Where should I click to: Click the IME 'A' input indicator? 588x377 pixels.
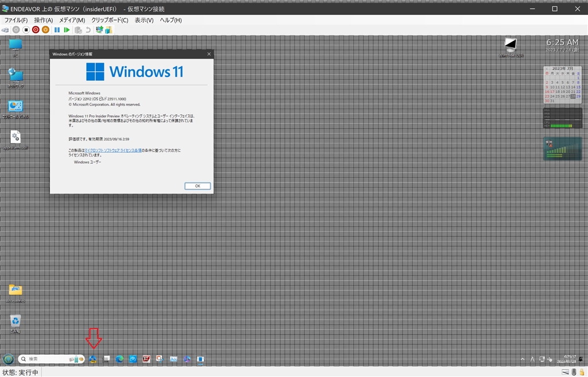point(532,359)
